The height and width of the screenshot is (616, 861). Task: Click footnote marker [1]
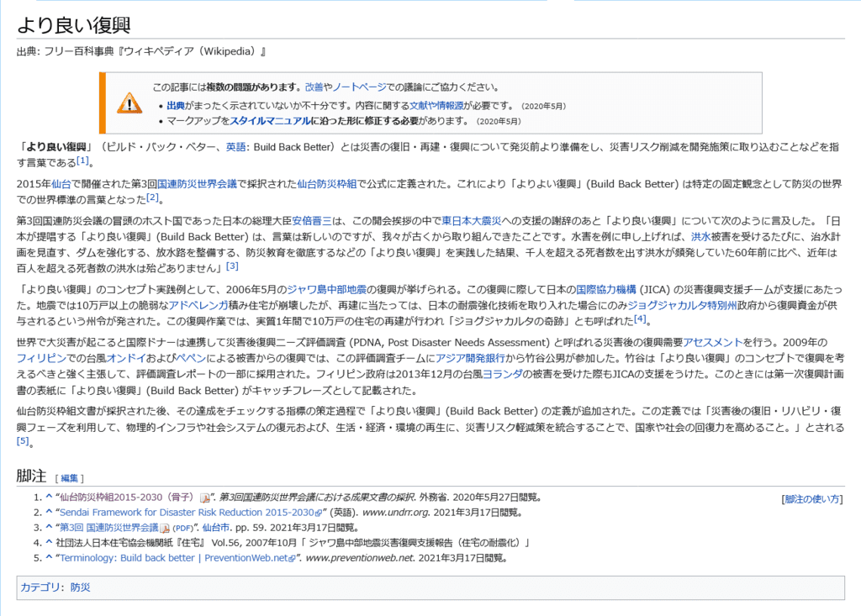click(82, 161)
